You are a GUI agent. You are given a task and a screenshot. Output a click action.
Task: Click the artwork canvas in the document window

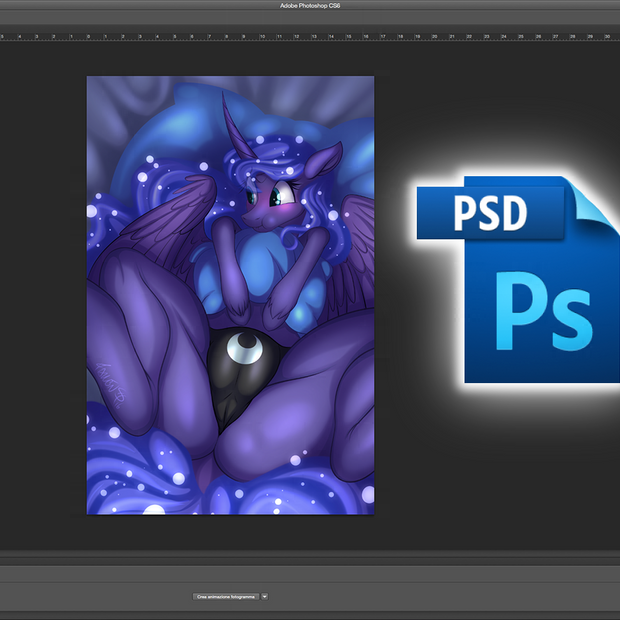tap(231, 295)
